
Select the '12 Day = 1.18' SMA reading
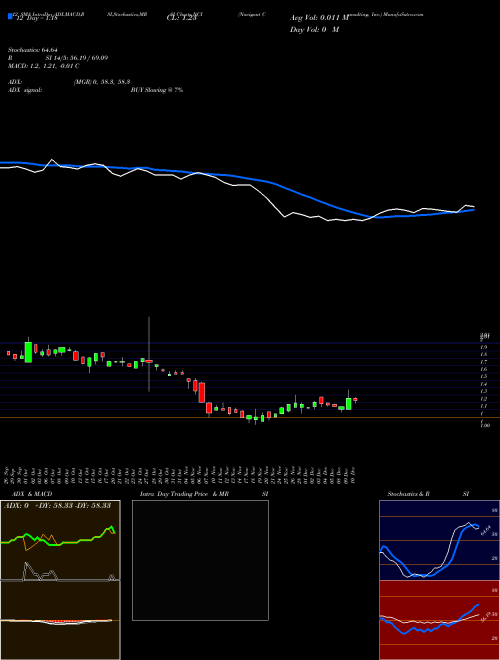point(36,18)
